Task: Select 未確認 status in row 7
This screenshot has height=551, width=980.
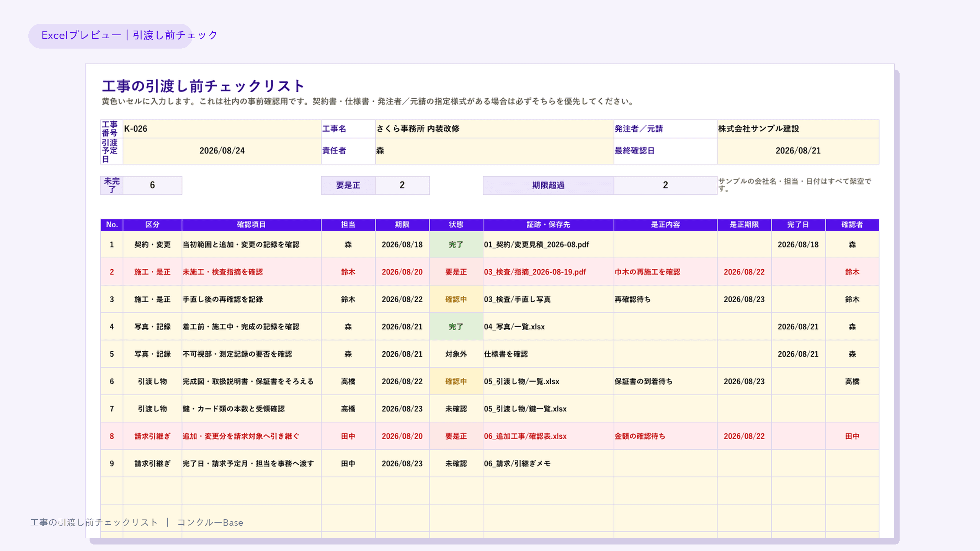Action: [456, 409]
